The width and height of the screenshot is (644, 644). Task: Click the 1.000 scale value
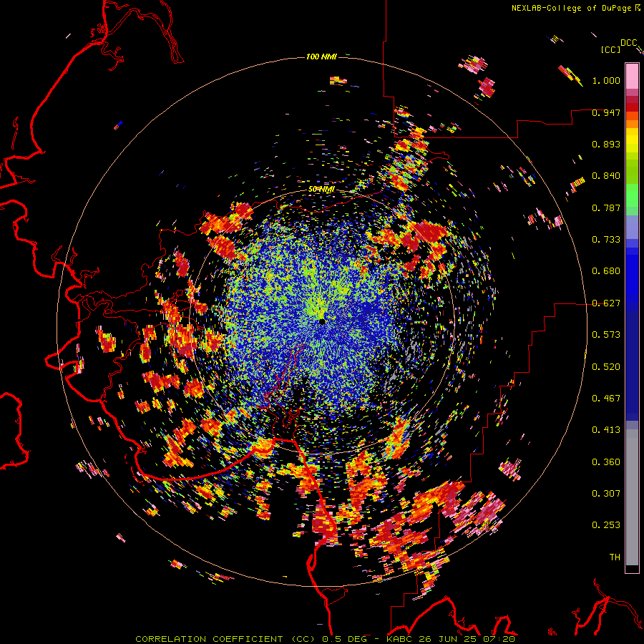[606, 80]
